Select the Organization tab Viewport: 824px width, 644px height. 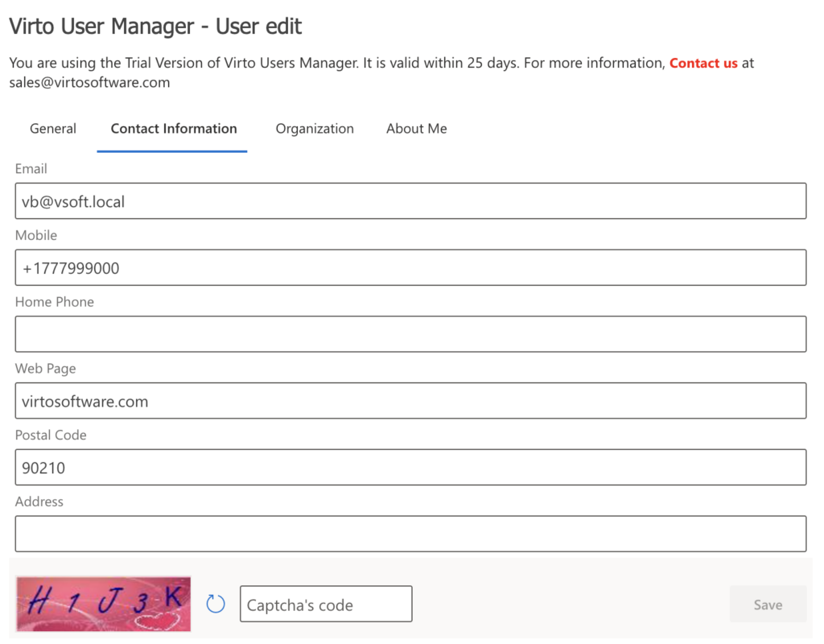click(x=315, y=129)
